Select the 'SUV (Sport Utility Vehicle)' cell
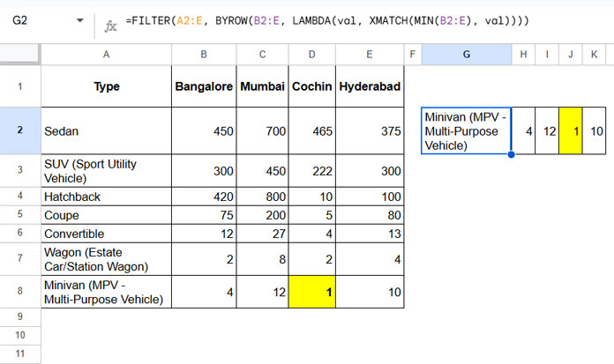This screenshot has height=364, width=614. point(106,170)
